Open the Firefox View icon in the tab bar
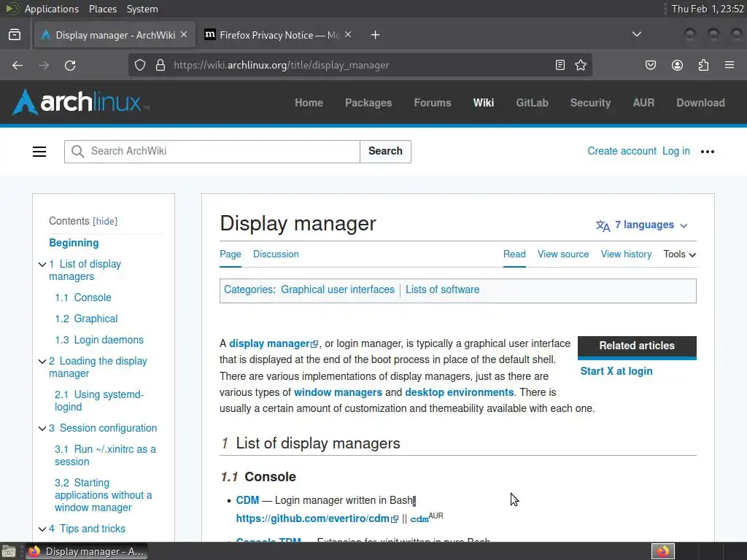Screen dimensions: 747x560 [15, 35]
